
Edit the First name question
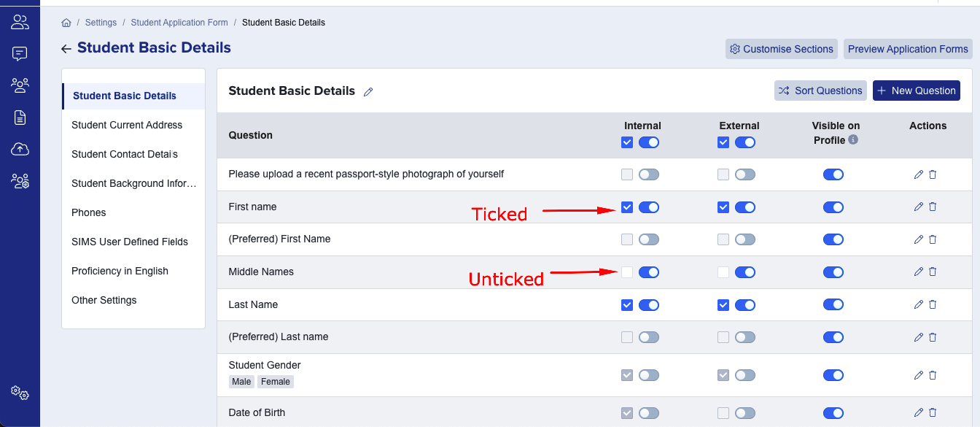(918, 207)
